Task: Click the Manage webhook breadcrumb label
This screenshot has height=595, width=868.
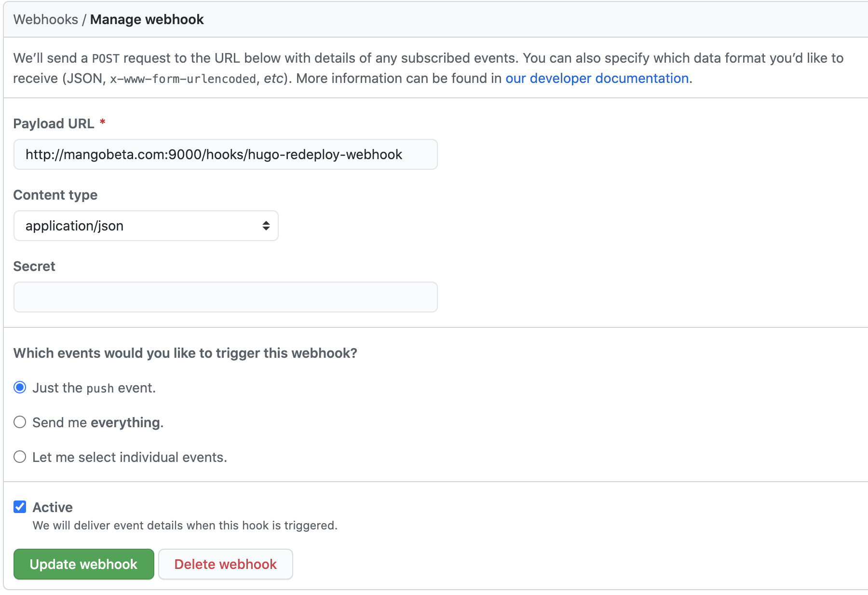Action: (x=147, y=19)
